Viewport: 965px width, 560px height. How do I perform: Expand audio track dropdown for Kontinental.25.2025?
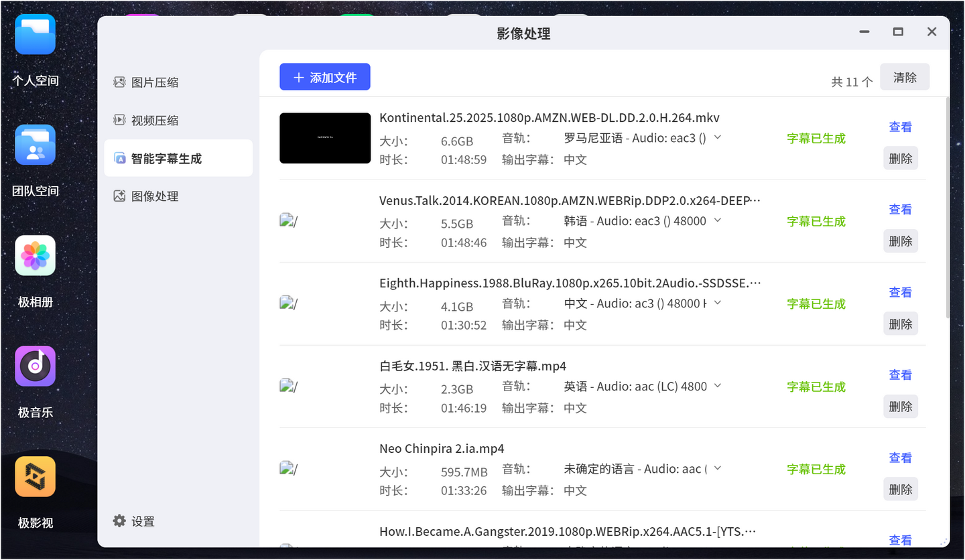[x=717, y=137]
